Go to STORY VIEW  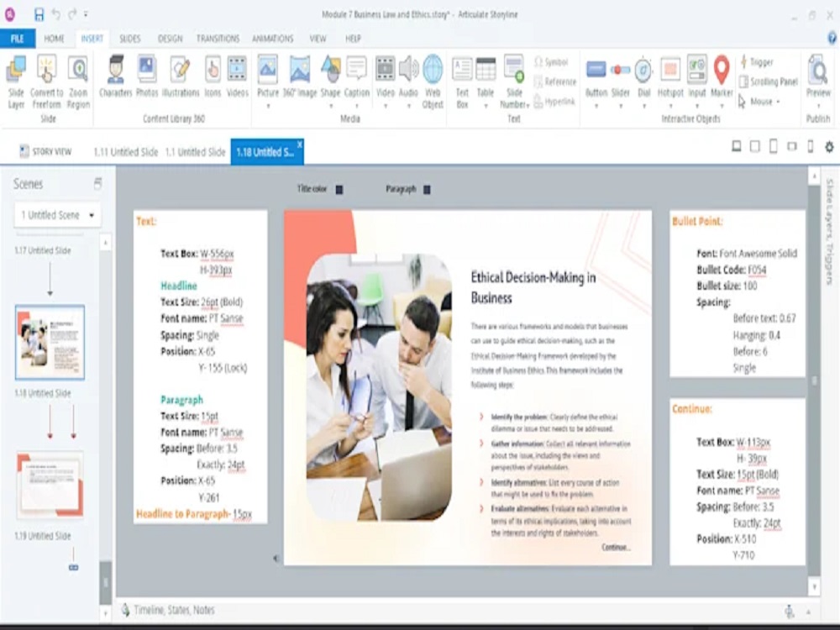(45, 151)
